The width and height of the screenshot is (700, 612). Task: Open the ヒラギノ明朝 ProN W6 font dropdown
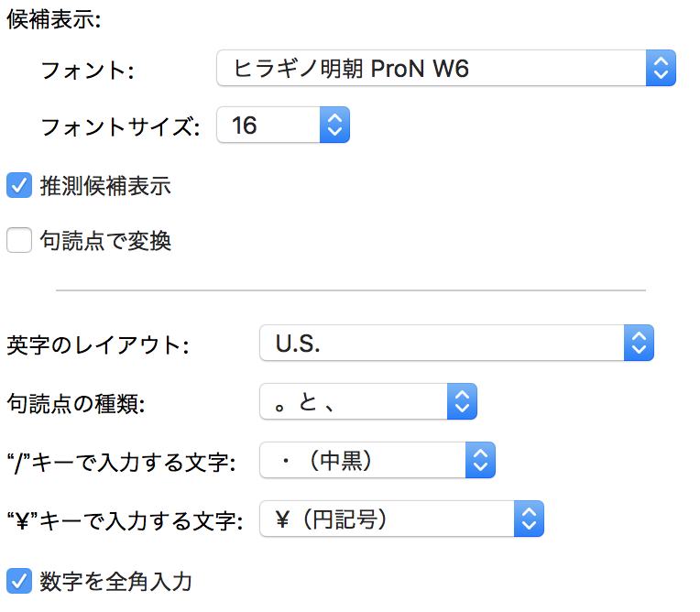click(x=431, y=69)
